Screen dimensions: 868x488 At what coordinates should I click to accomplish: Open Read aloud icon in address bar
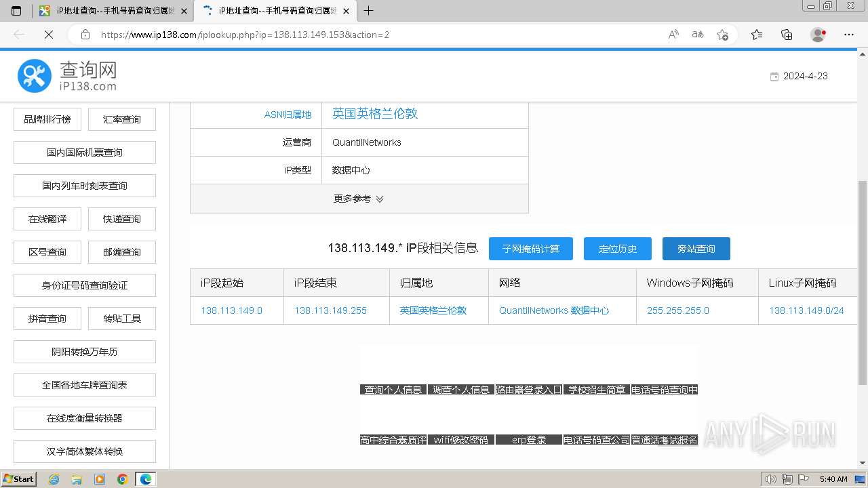pyautogui.click(x=673, y=35)
